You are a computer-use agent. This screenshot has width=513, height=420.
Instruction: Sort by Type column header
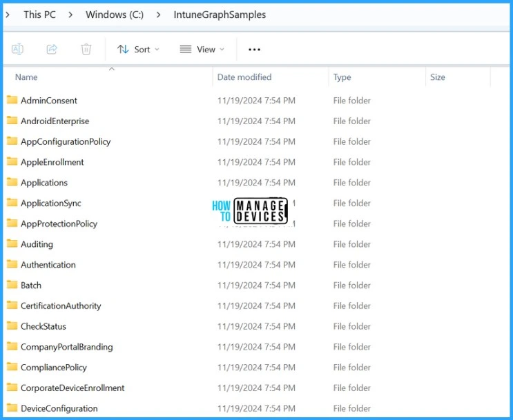(x=342, y=77)
